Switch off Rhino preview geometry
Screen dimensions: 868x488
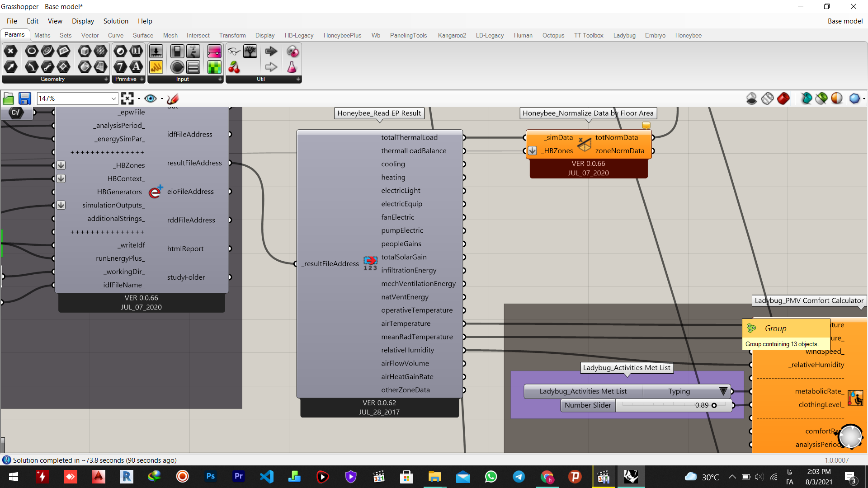click(x=751, y=98)
